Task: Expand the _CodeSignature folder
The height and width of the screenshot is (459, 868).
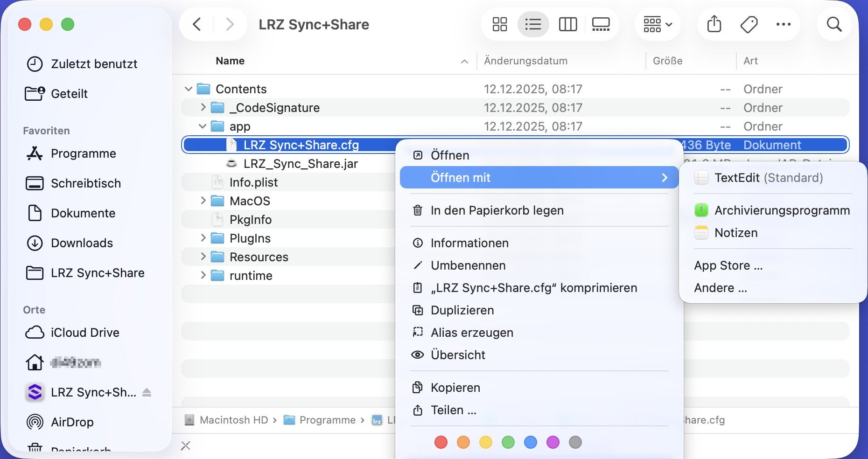Action: [203, 108]
